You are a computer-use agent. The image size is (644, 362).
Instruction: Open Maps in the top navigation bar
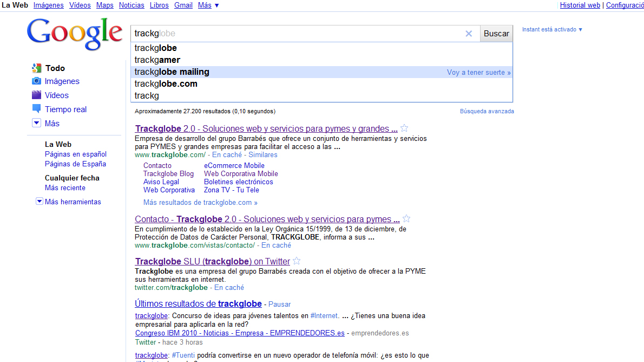(x=105, y=5)
